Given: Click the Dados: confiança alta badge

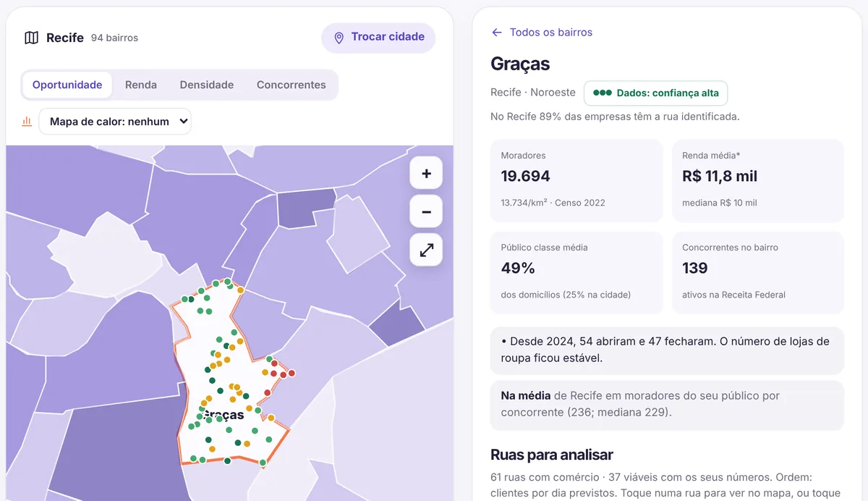Looking at the screenshot, I should tap(656, 93).
